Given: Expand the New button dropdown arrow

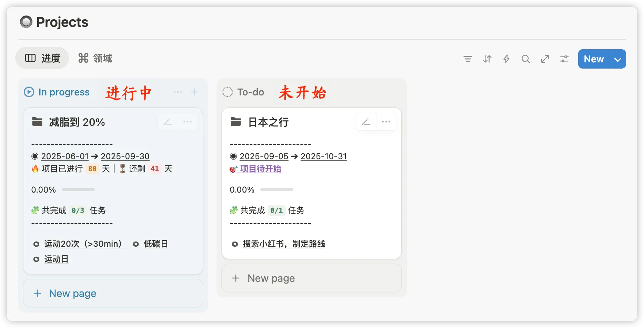Looking at the screenshot, I should point(618,59).
